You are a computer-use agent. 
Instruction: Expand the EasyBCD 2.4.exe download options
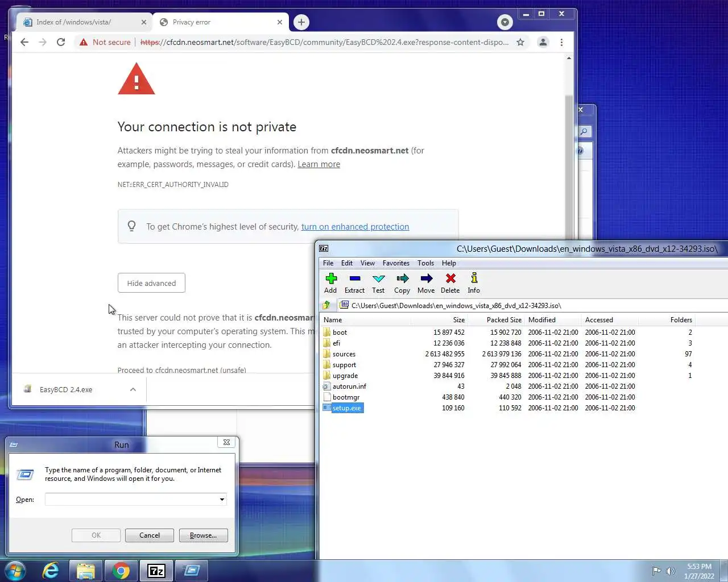pos(133,390)
